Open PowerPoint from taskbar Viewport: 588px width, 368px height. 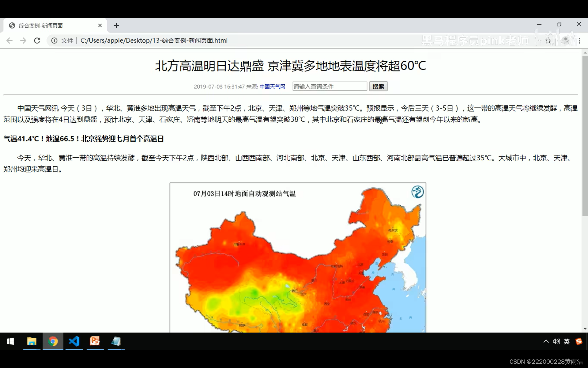95,341
